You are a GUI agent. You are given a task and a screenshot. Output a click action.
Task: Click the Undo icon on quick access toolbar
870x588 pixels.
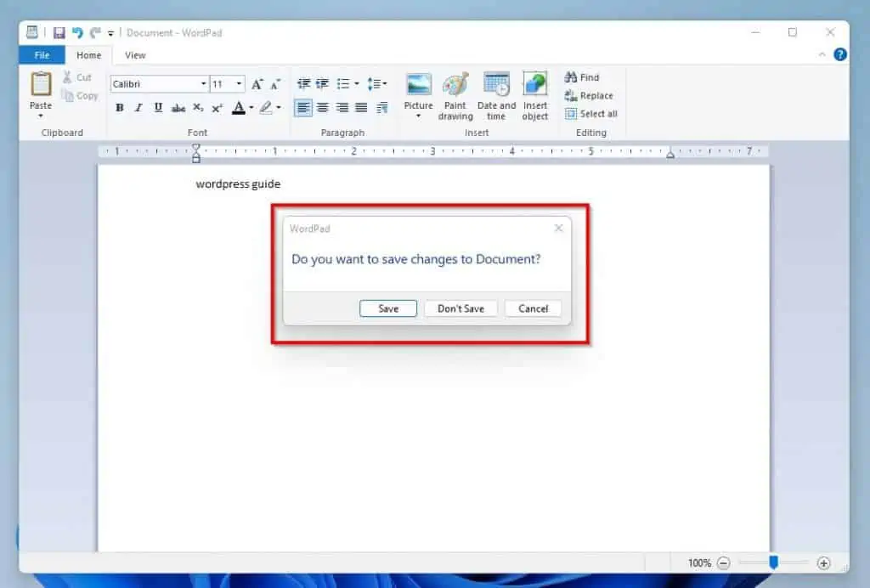77,32
